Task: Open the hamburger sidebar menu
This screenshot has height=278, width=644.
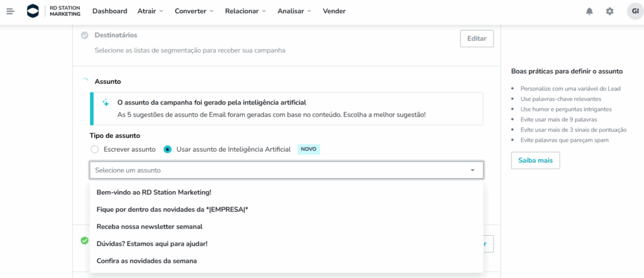Action: pos(10,11)
